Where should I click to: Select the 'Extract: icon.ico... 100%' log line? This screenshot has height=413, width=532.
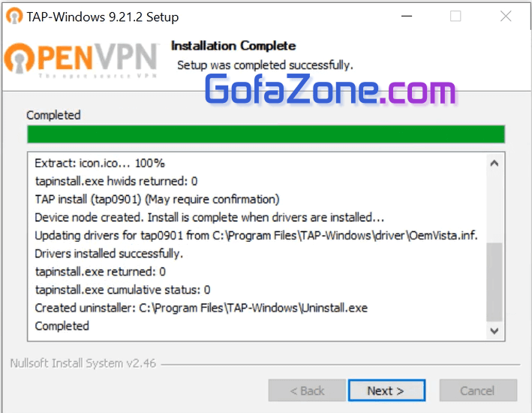[100, 163]
